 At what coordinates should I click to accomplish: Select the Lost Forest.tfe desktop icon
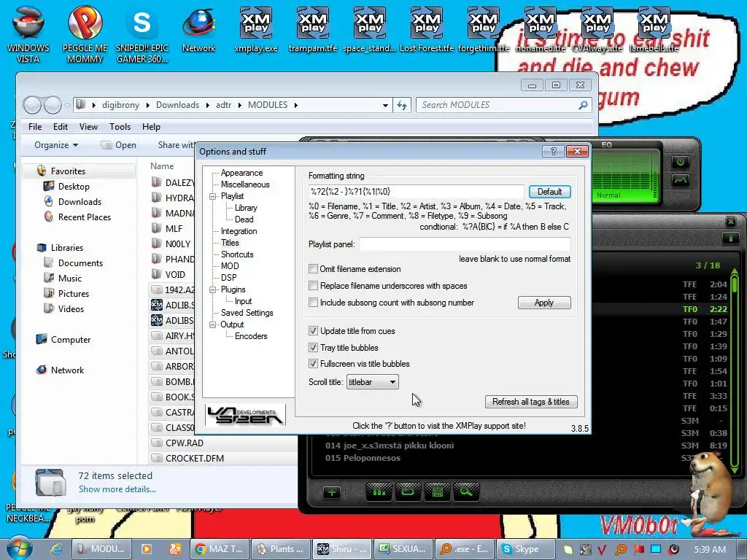426,29
